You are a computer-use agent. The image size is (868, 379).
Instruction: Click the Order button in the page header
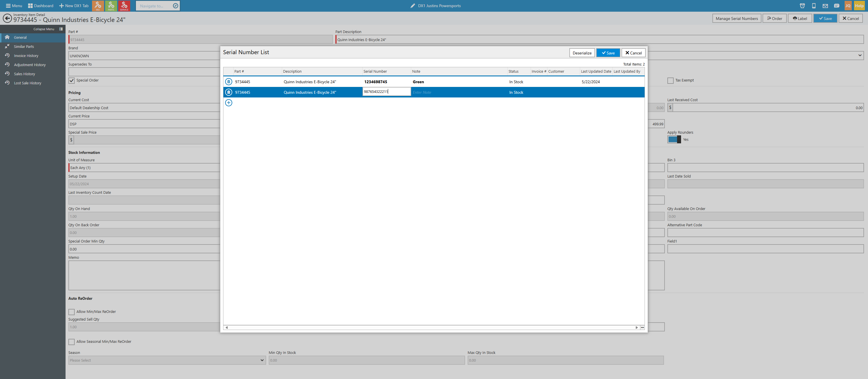tap(775, 19)
